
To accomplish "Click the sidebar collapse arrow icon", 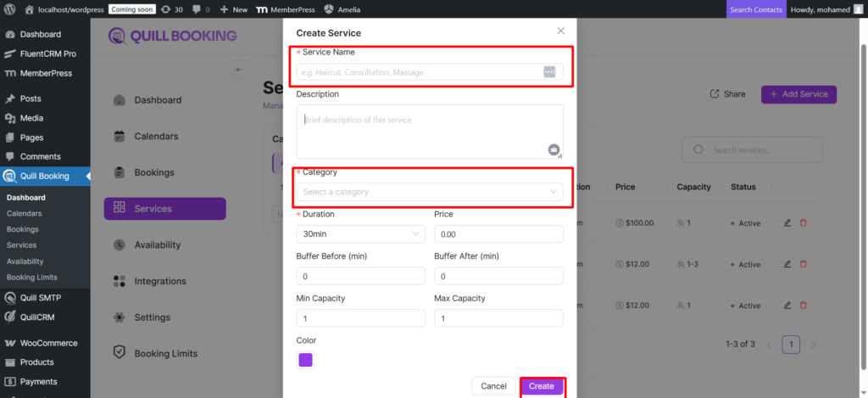I will [x=240, y=70].
